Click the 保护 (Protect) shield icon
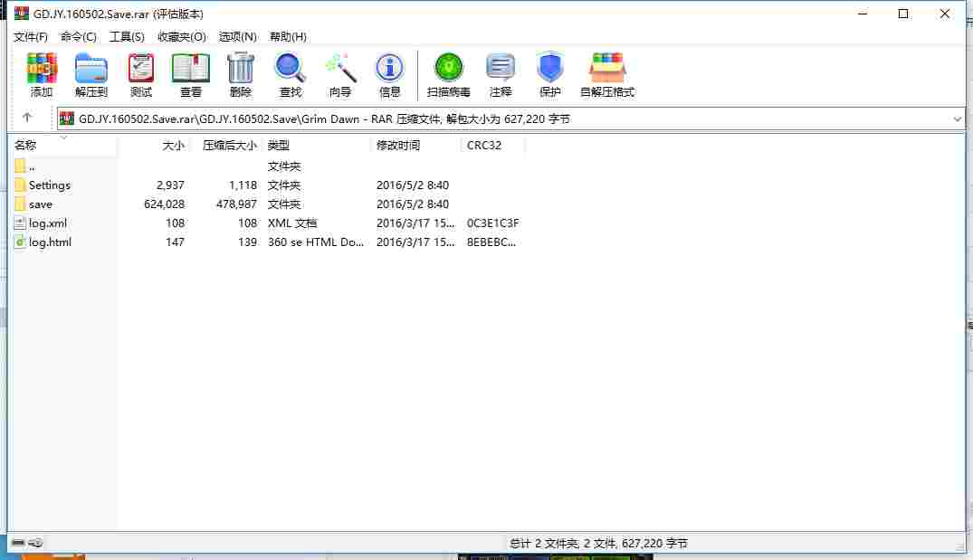This screenshot has height=560, width=973. pyautogui.click(x=549, y=68)
